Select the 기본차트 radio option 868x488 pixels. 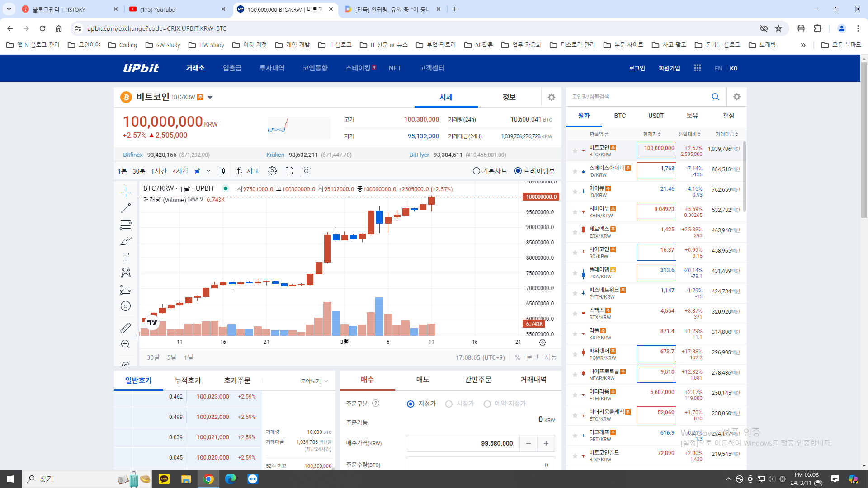coord(476,171)
